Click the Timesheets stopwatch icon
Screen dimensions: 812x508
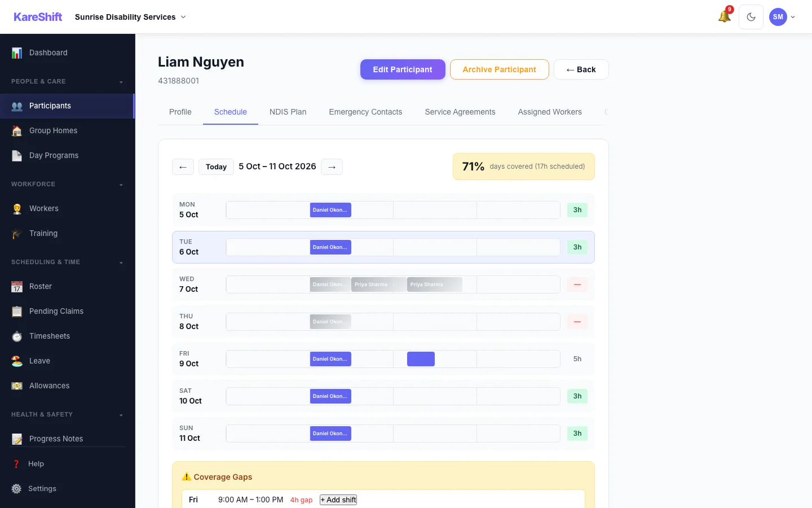[17, 336]
